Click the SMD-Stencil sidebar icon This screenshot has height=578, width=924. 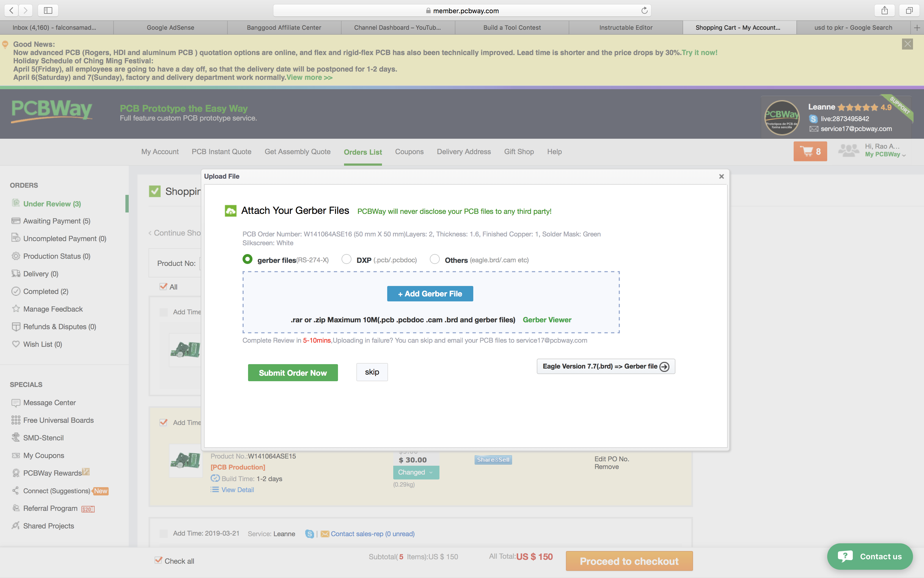[x=16, y=437]
